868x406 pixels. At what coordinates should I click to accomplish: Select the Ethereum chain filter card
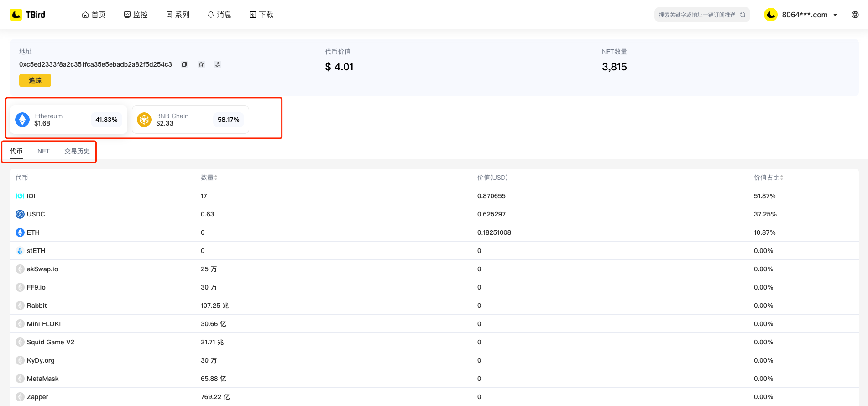pos(68,120)
